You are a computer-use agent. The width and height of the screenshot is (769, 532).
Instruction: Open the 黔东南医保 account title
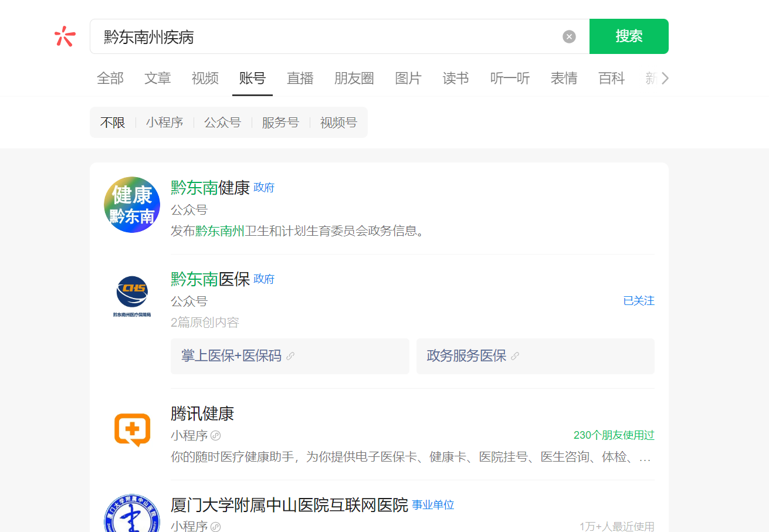click(x=211, y=279)
